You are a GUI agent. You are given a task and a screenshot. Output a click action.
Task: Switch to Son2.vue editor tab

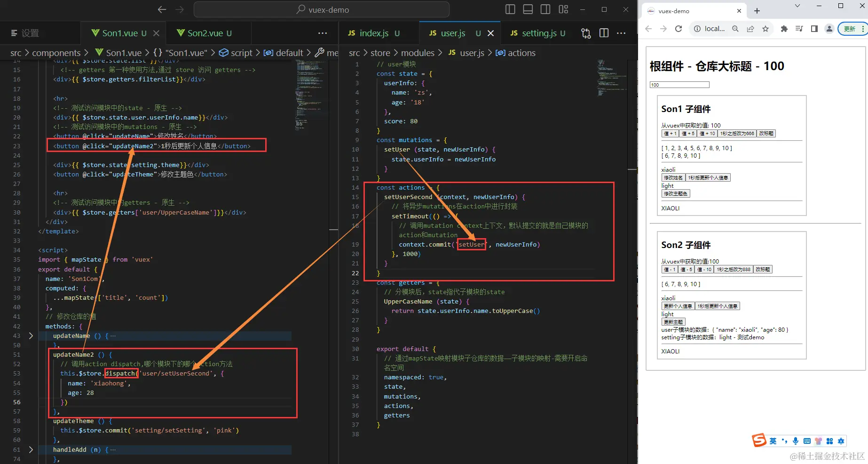[204, 33]
